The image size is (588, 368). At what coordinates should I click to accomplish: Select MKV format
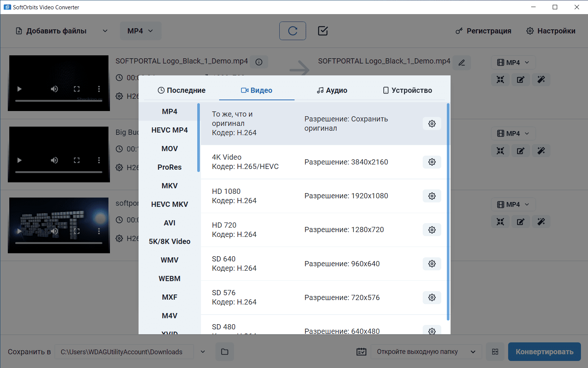(x=169, y=186)
